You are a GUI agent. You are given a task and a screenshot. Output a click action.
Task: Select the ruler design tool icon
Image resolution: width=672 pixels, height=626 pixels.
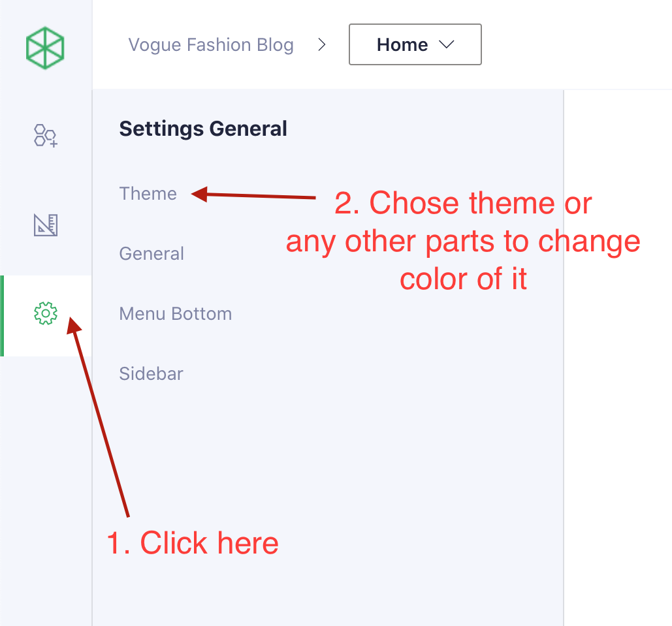(46, 225)
